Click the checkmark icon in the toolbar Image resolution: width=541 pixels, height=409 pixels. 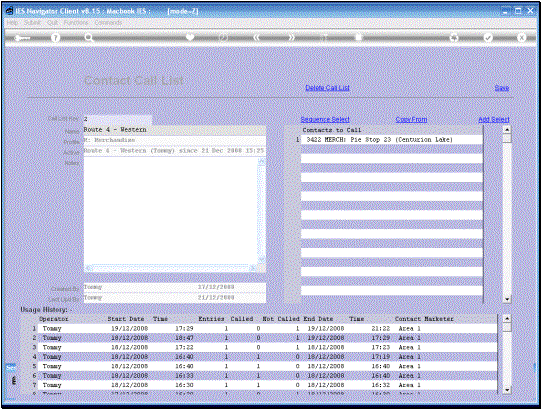point(488,38)
